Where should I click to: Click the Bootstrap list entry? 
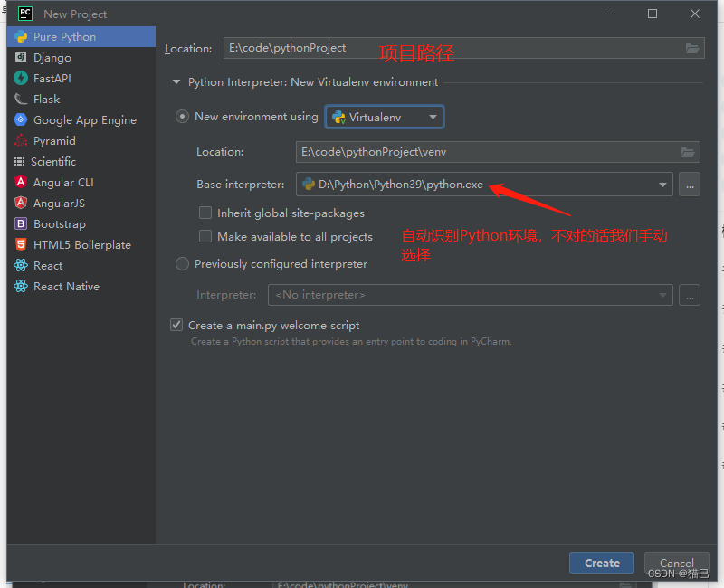pos(81,223)
